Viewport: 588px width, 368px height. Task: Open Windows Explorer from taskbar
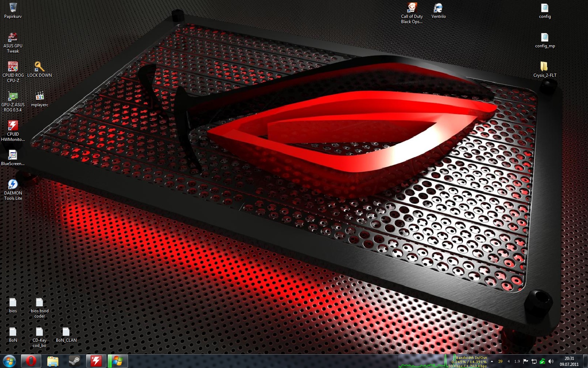pos(53,361)
